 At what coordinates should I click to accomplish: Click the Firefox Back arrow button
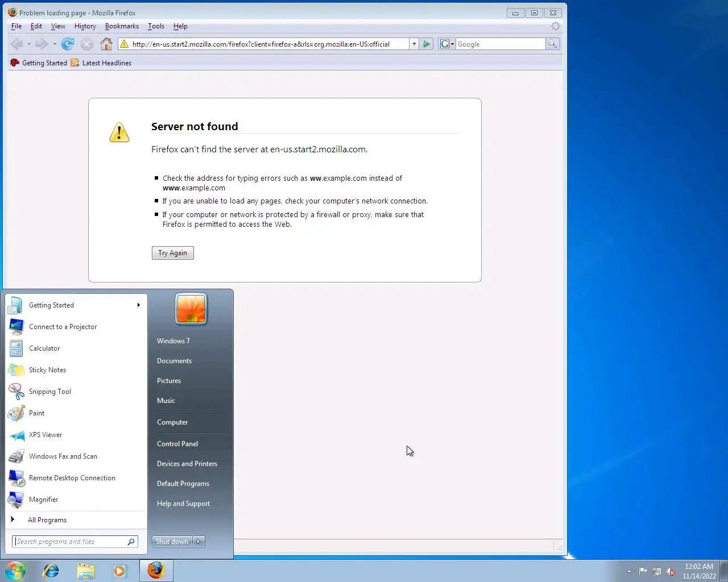[17, 44]
